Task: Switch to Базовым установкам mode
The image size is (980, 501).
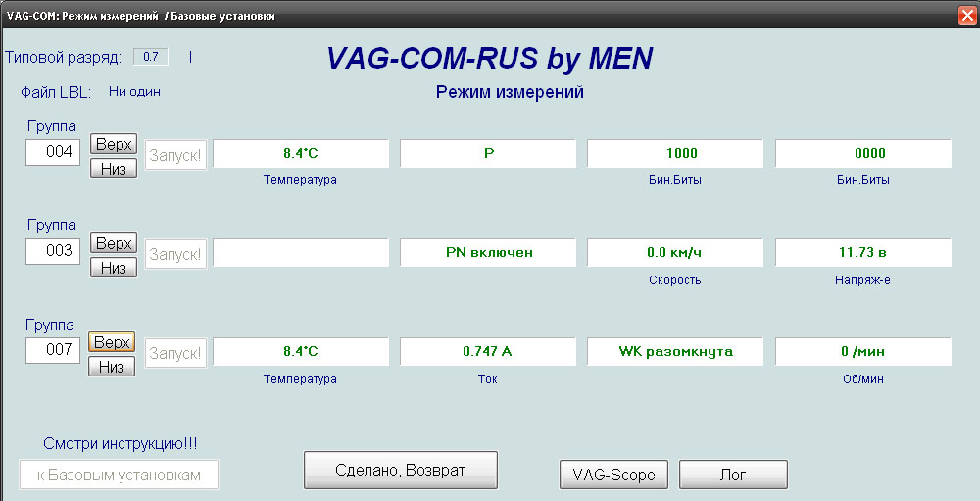Action: [x=119, y=475]
